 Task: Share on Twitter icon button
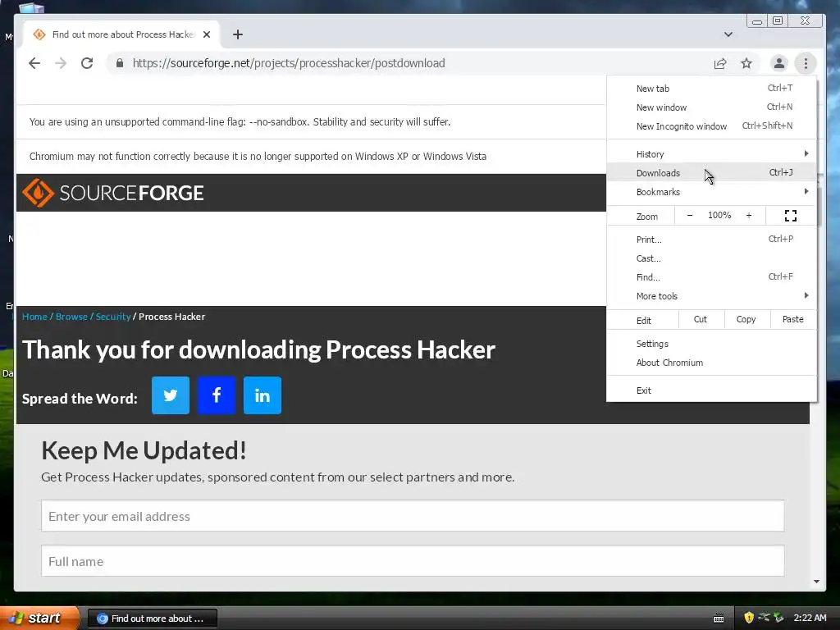tap(171, 395)
